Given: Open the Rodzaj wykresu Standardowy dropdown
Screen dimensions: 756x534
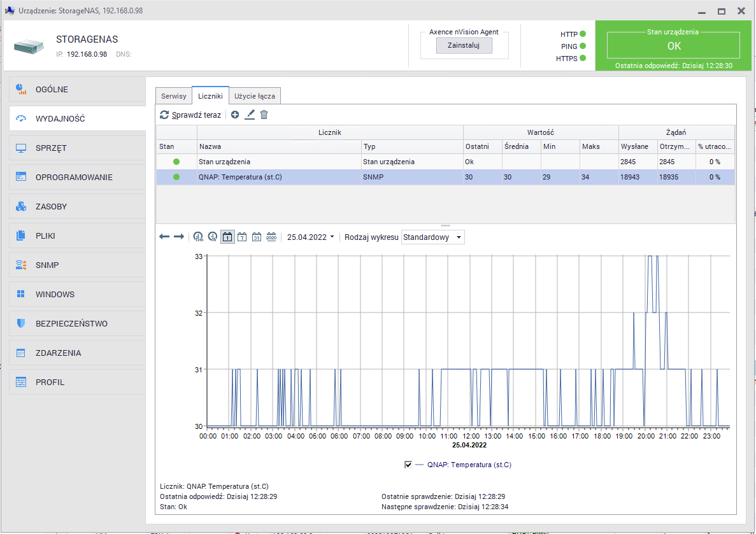Looking at the screenshot, I should tap(433, 237).
